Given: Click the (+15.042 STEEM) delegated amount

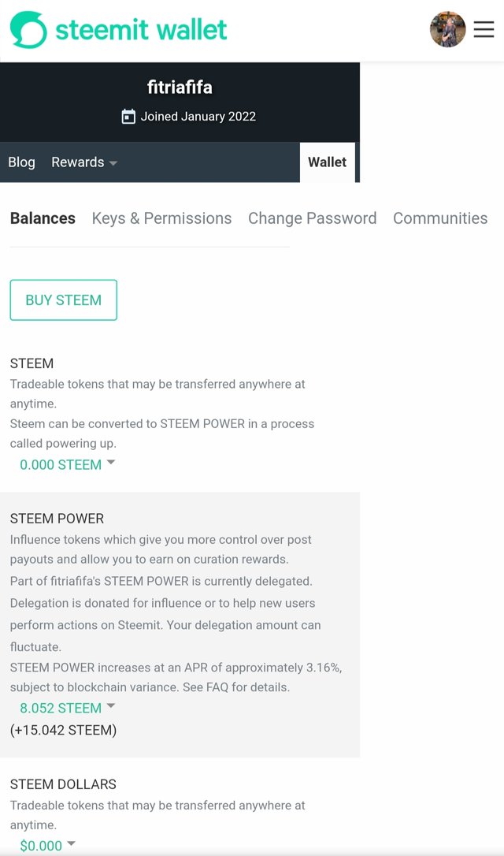Looking at the screenshot, I should 63,730.
